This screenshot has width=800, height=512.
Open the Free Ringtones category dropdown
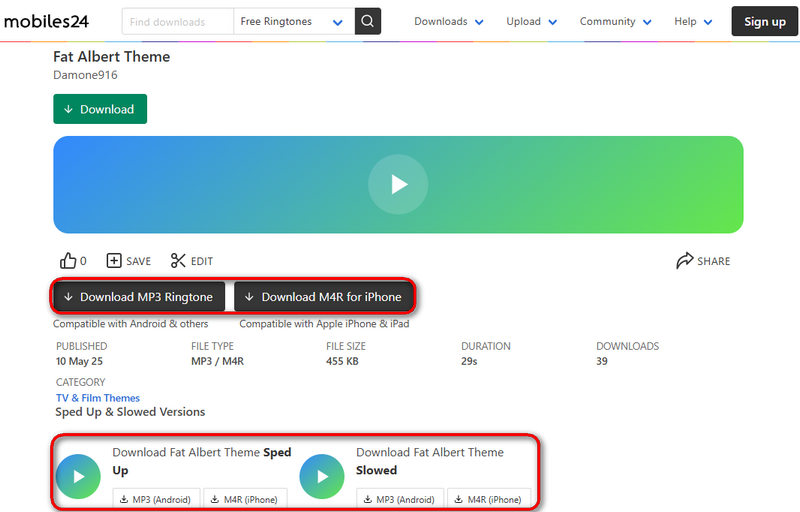[294, 21]
